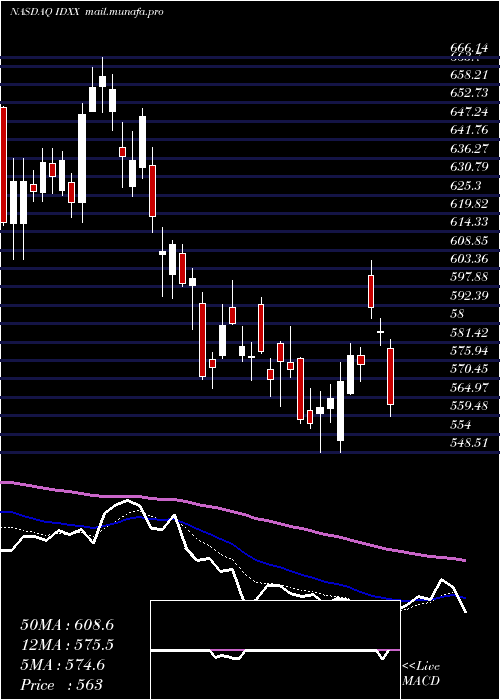Select the 554 price axis label
Image resolution: width=500 pixels, height=700 pixels.
pyautogui.click(x=462, y=424)
